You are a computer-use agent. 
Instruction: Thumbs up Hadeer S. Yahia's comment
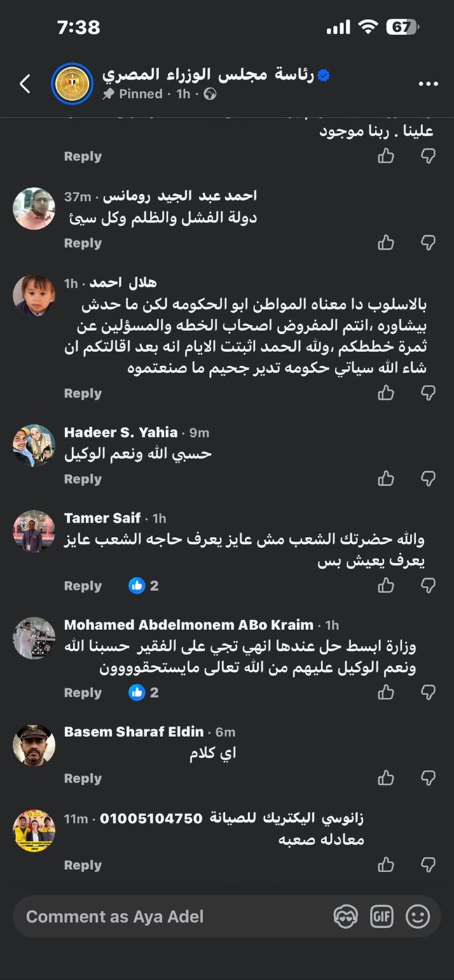386,479
